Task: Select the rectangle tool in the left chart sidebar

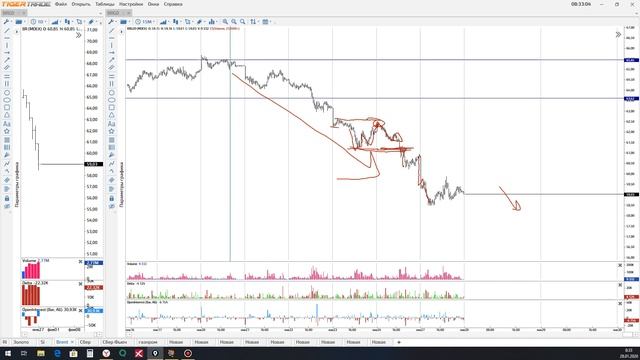Action: (x=7, y=107)
